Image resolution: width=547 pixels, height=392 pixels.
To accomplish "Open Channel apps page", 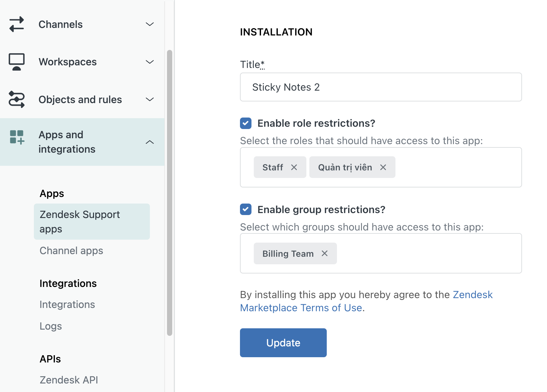I will click(71, 251).
